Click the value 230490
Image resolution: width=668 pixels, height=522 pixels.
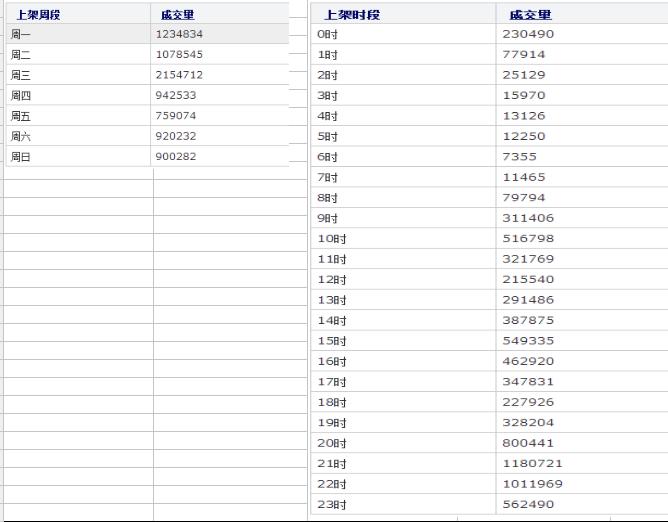(x=528, y=34)
